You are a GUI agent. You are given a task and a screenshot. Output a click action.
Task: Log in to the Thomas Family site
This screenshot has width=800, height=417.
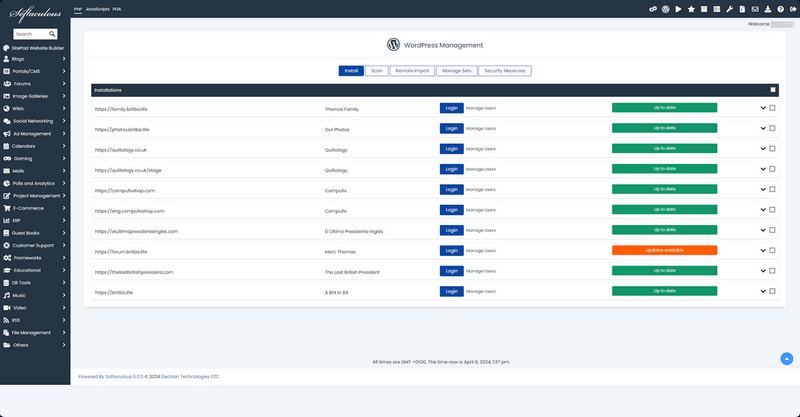(x=452, y=108)
